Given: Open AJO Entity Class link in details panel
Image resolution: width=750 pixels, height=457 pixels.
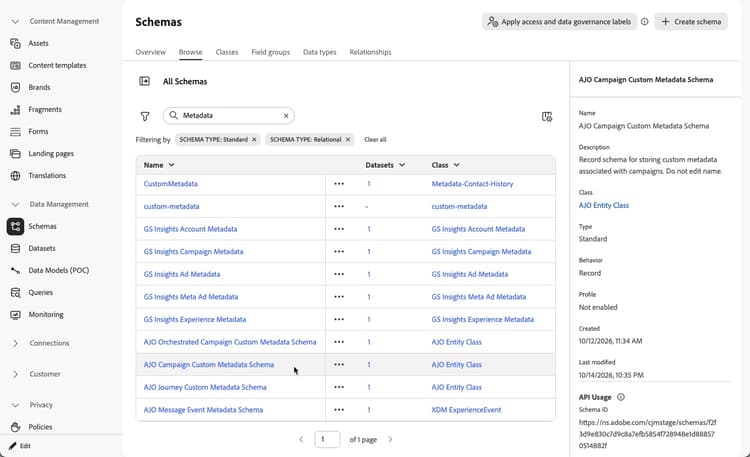Looking at the screenshot, I should click(604, 205).
